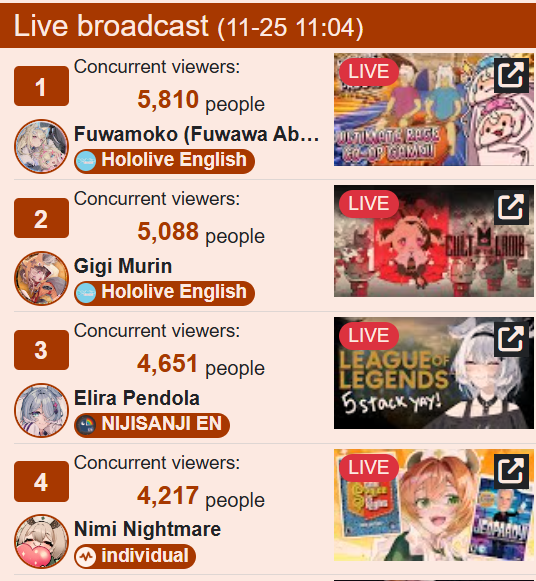536x581 pixels.
Task: Select Hololive English tag under Fuwamoko
Action: pyautogui.click(x=164, y=161)
